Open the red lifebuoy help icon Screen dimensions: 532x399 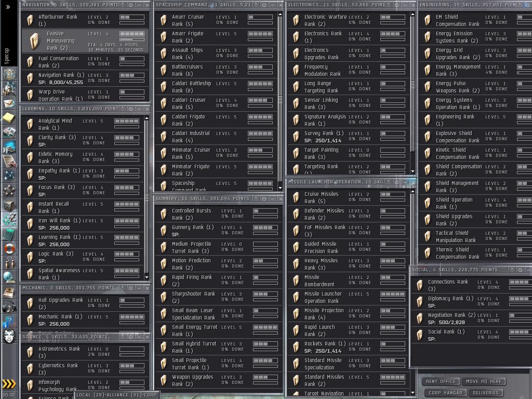click(9, 249)
